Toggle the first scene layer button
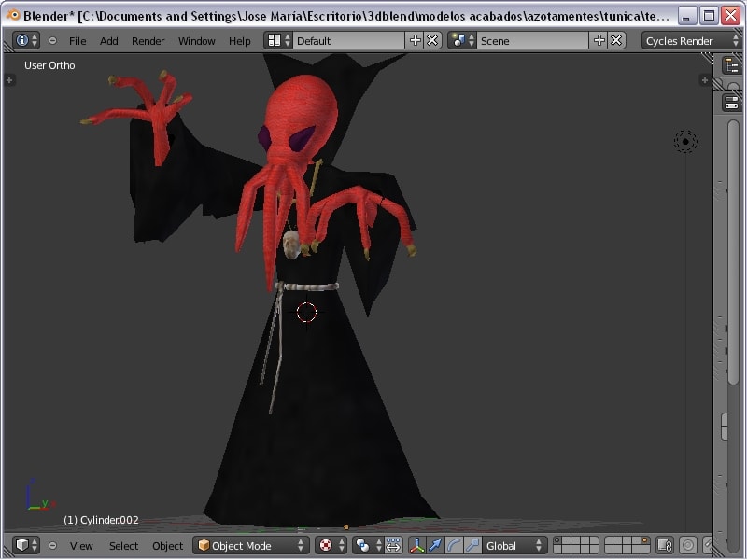The width and height of the screenshot is (747, 560). pyautogui.click(x=558, y=541)
